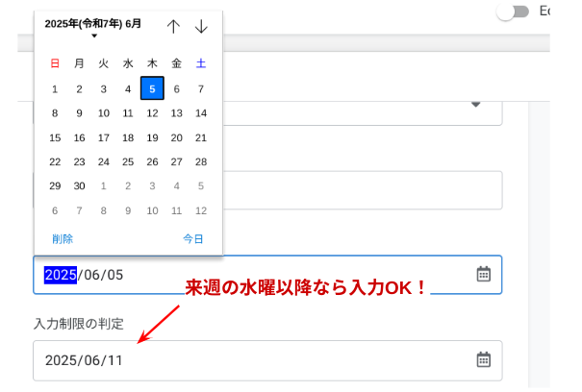
Task: Toggle the switch at top right
Action: 514,12
